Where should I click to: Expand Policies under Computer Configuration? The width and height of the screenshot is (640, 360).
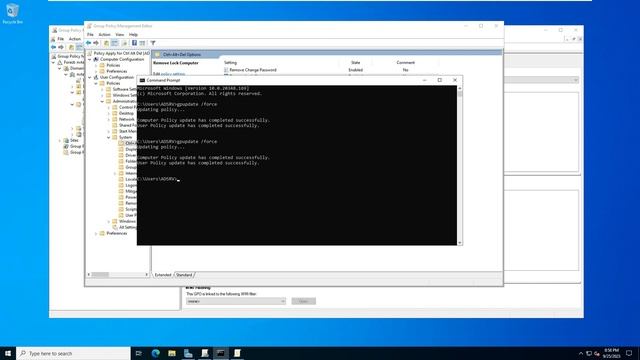[96, 65]
